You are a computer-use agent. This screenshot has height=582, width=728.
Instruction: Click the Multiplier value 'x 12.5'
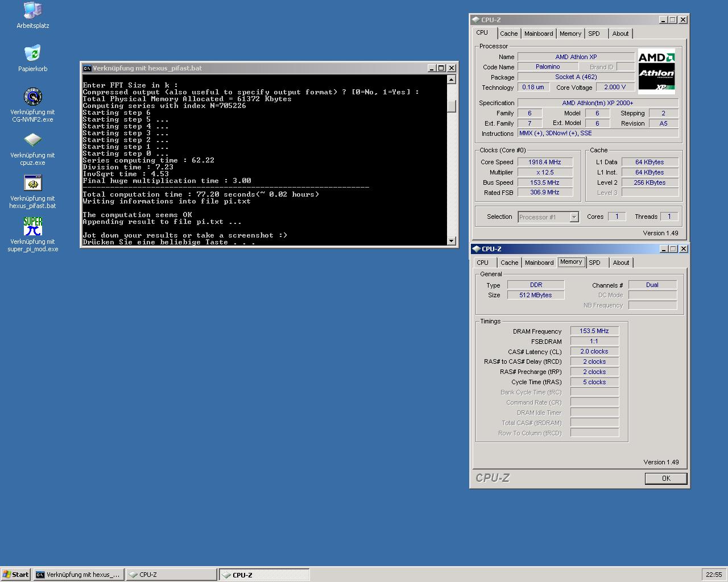(545, 172)
